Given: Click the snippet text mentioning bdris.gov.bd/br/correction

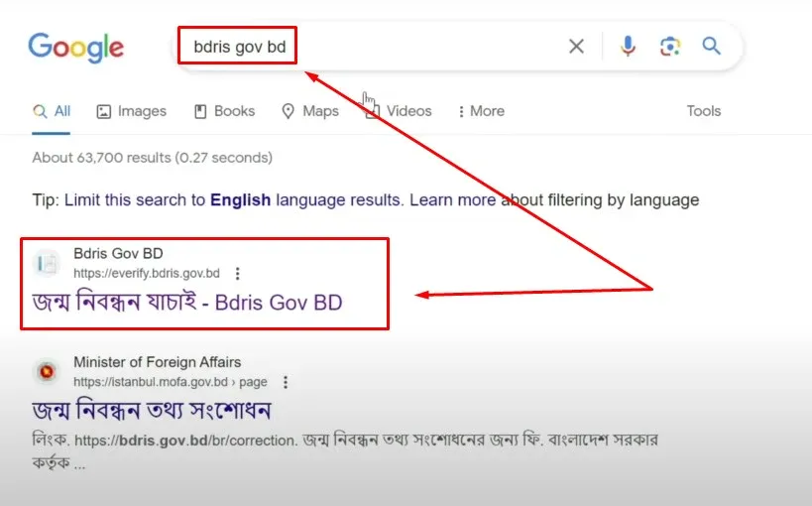Looking at the screenshot, I should tap(345, 451).
